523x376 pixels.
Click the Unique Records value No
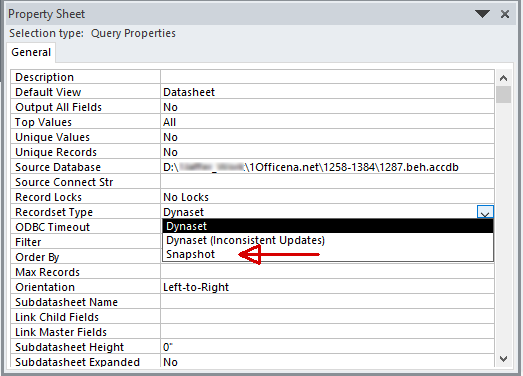click(327, 152)
